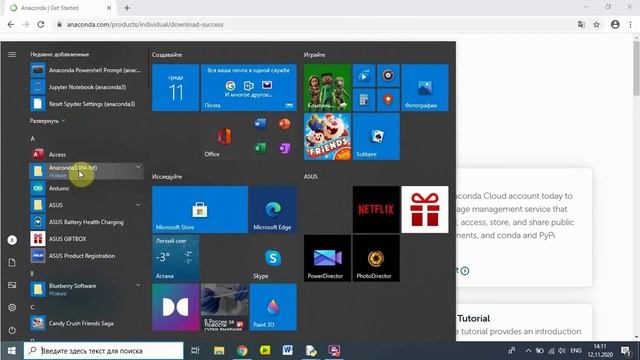Open the Minecraft game tile
Viewport: 640px width, 360px height.
tap(327, 87)
